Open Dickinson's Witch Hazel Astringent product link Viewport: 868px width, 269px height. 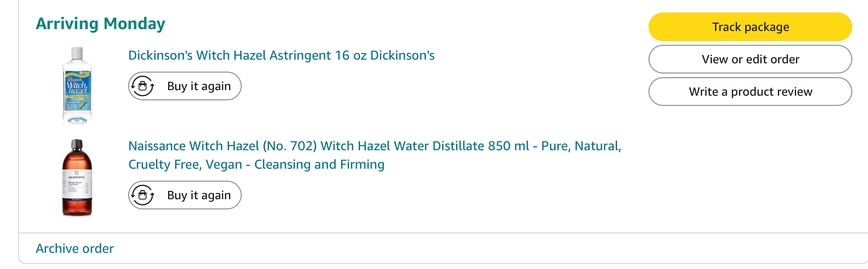[x=281, y=55]
